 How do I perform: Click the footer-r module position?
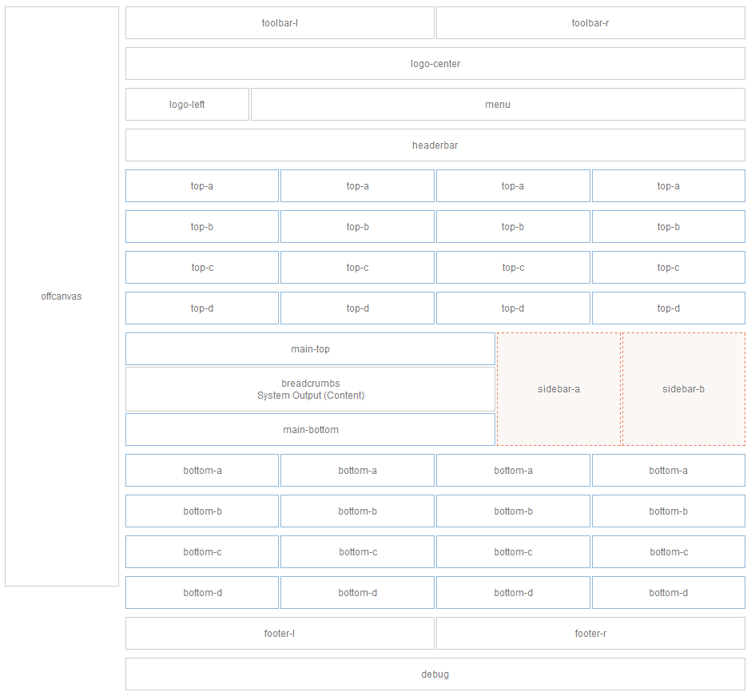coord(590,633)
